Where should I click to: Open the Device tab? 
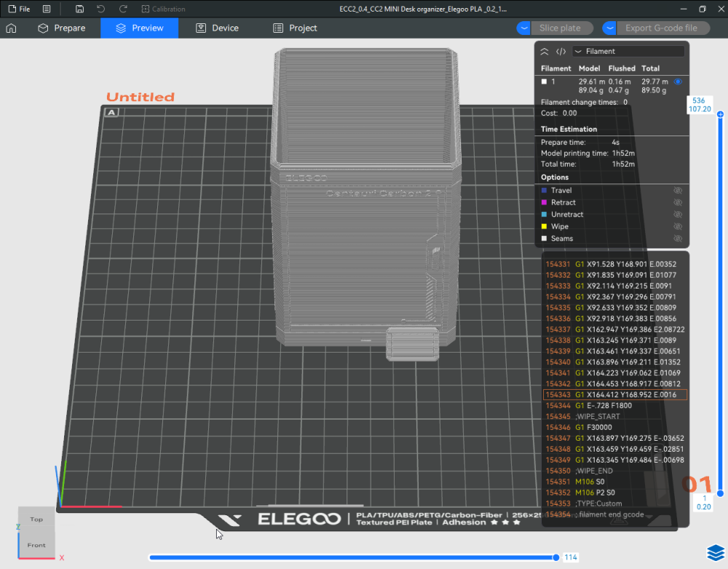click(217, 28)
